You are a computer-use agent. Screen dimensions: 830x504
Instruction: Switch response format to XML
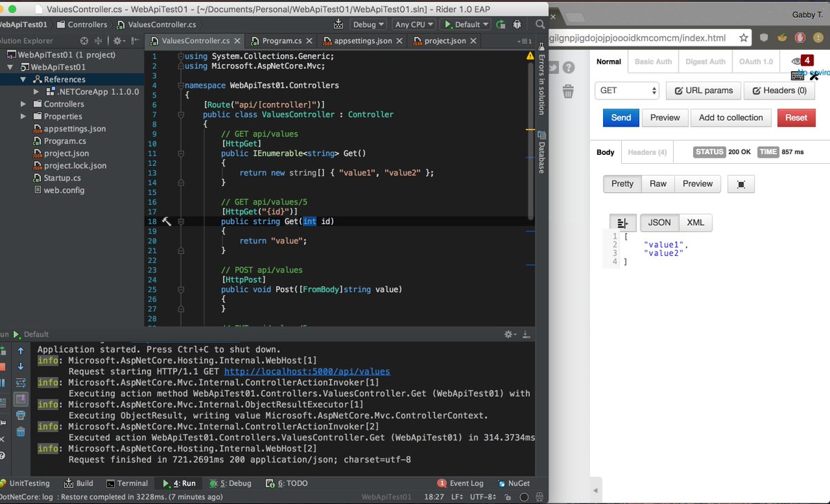pyautogui.click(x=695, y=223)
